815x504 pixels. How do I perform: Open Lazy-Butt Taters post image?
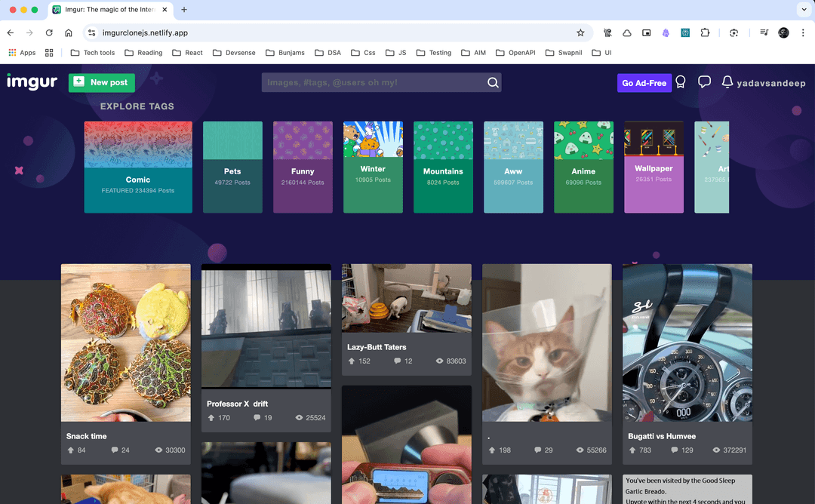click(x=407, y=298)
